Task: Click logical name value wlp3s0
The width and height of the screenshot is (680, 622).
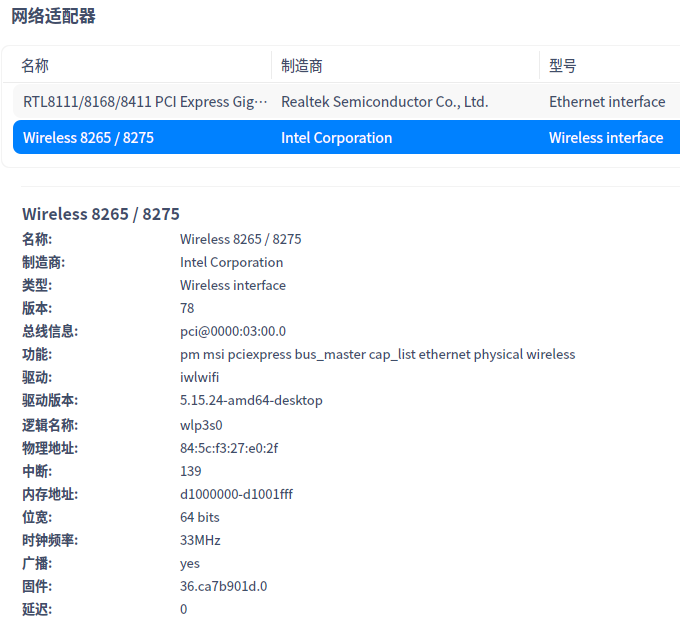Action: pyautogui.click(x=201, y=425)
